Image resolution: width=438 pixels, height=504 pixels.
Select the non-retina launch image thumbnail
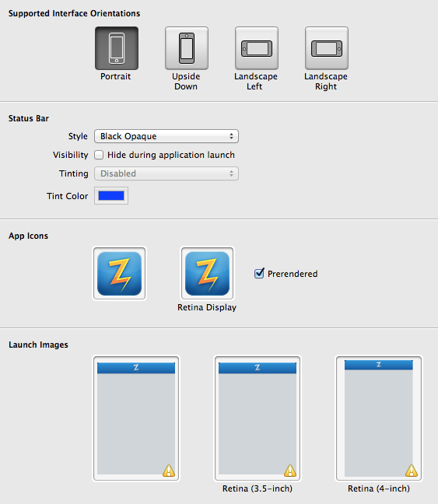136,418
